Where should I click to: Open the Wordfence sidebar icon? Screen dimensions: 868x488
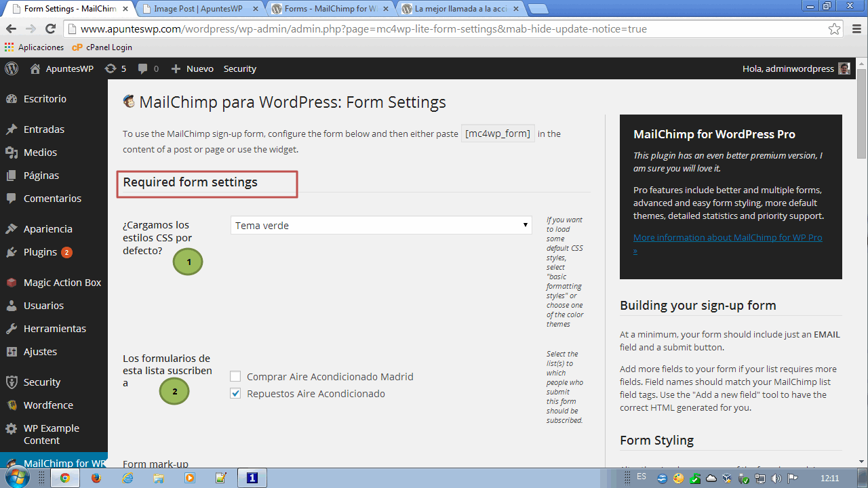point(12,405)
